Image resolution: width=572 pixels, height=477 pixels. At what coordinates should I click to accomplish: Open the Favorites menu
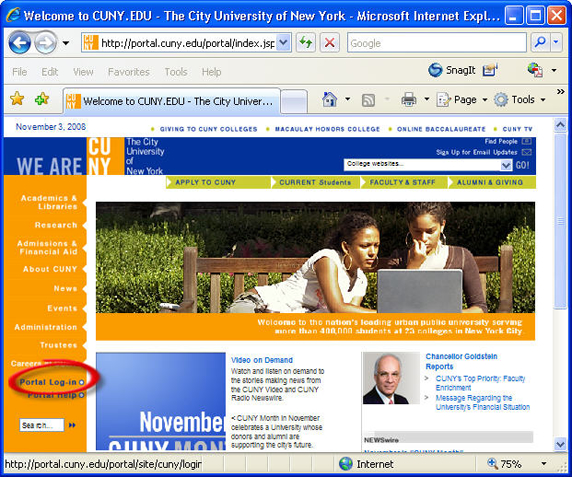(129, 72)
